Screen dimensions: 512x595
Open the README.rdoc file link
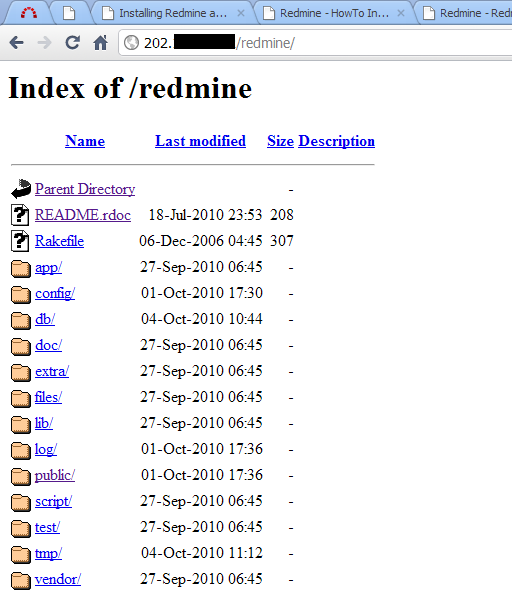click(83, 215)
